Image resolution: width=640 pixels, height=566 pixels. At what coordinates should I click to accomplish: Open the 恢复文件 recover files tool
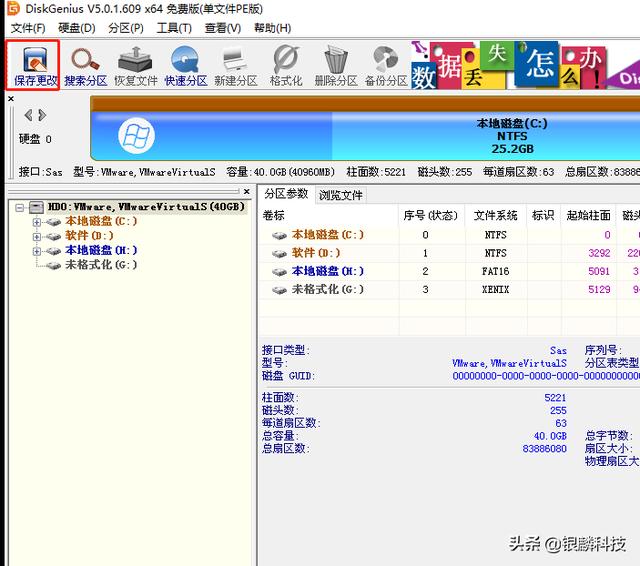[x=136, y=65]
